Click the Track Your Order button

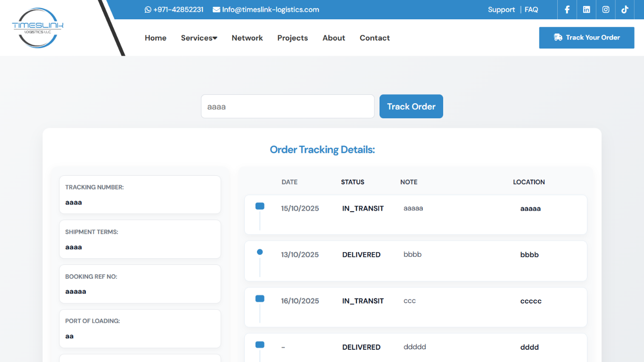[x=586, y=38]
